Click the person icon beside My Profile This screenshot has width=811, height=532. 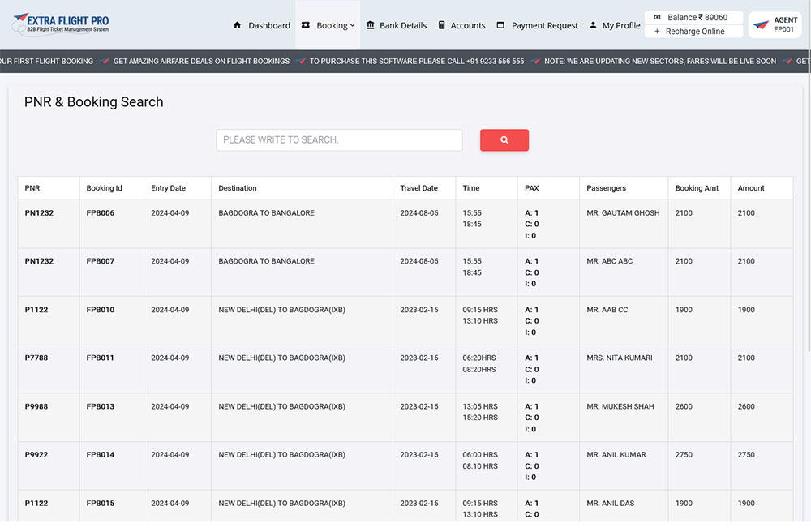(x=593, y=25)
